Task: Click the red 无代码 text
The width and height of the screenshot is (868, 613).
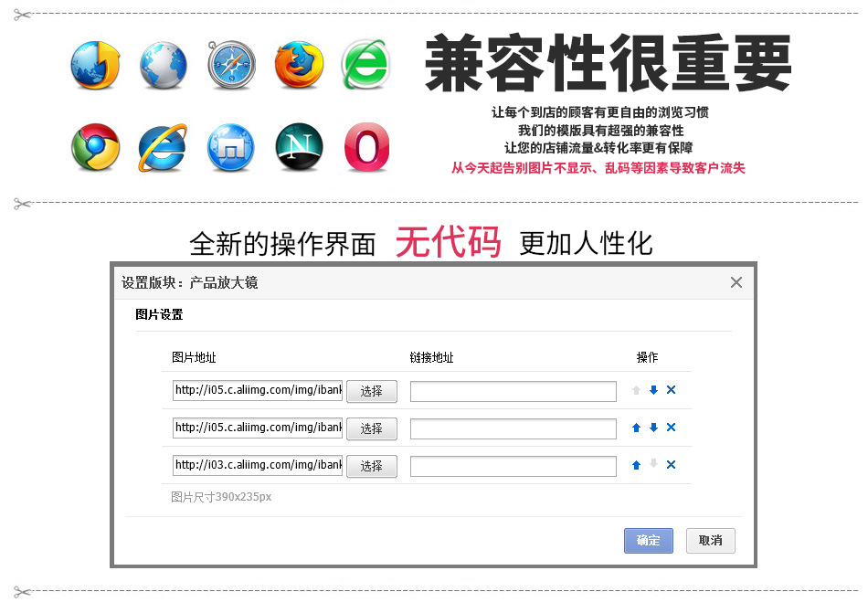Action: click(449, 242)
